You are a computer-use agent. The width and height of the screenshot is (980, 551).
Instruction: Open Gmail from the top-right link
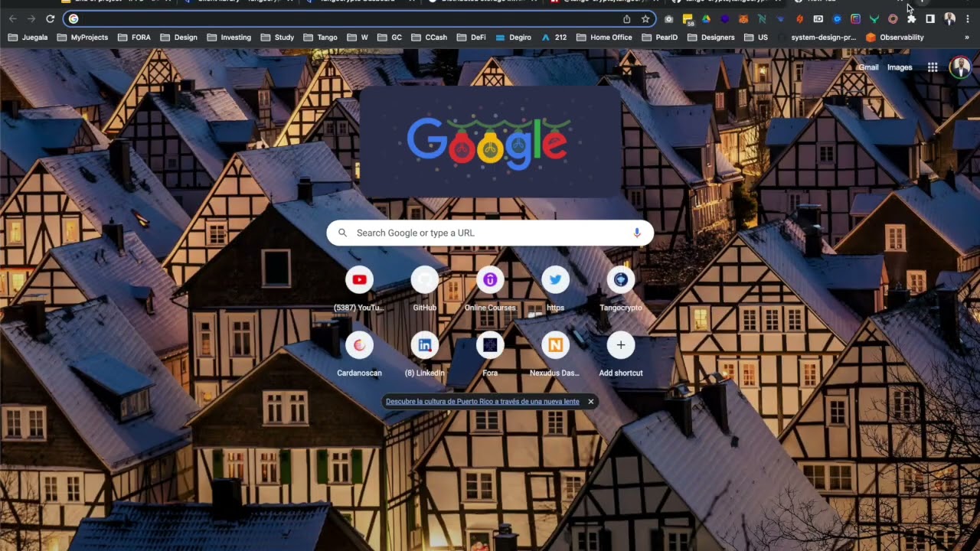click(x=868, y=67)
